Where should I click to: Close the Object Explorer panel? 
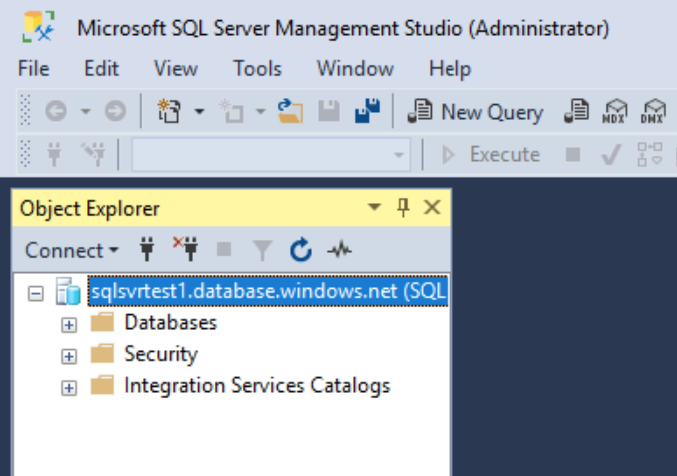click(x=432, y=207)
